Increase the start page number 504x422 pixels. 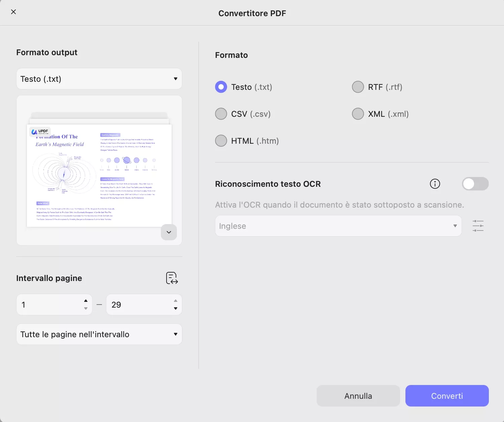[86, 301]
